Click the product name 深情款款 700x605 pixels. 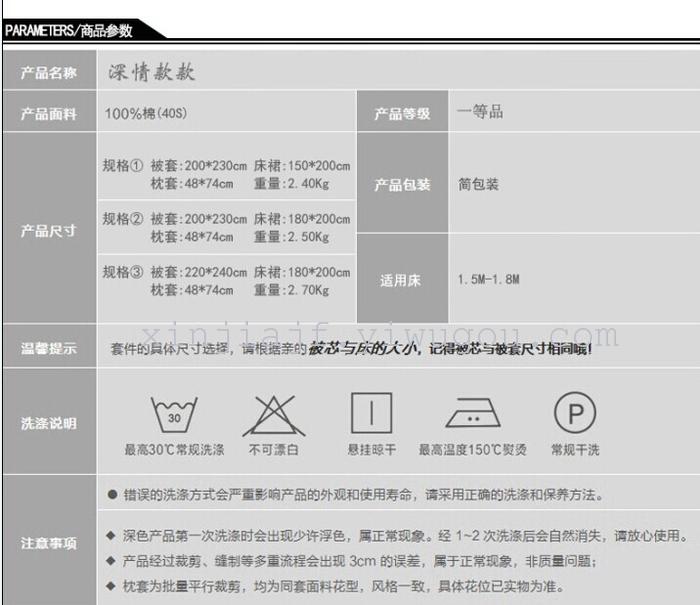click(151, 73)
